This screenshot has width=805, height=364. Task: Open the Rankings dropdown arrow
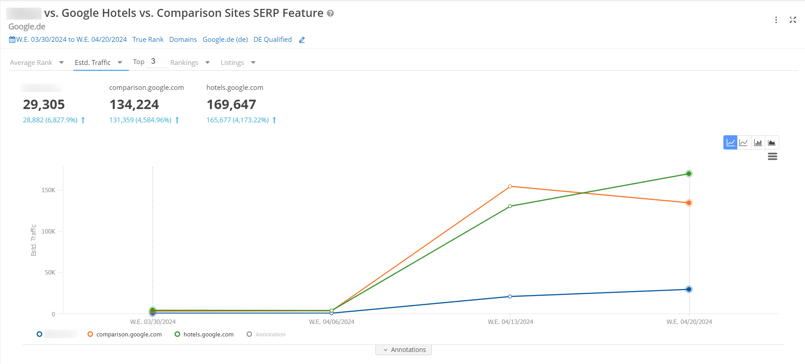(x=207, y=63)
